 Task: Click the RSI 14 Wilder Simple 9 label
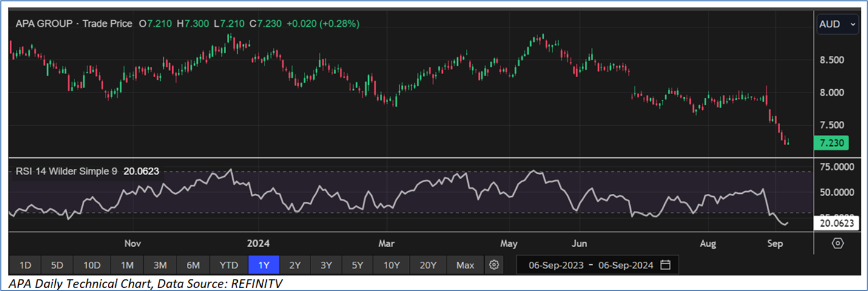(67, 171)
